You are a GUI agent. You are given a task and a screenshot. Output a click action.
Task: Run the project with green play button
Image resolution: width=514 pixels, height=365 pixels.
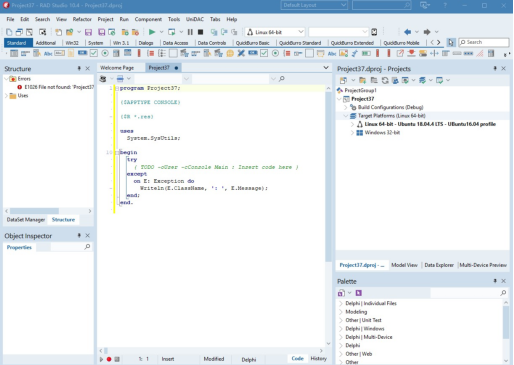152,32
